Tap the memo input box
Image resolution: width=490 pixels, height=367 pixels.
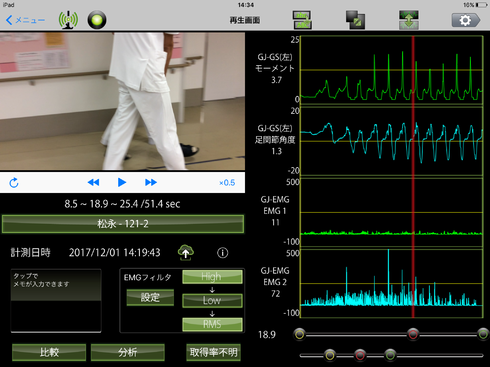coord(56,301)
